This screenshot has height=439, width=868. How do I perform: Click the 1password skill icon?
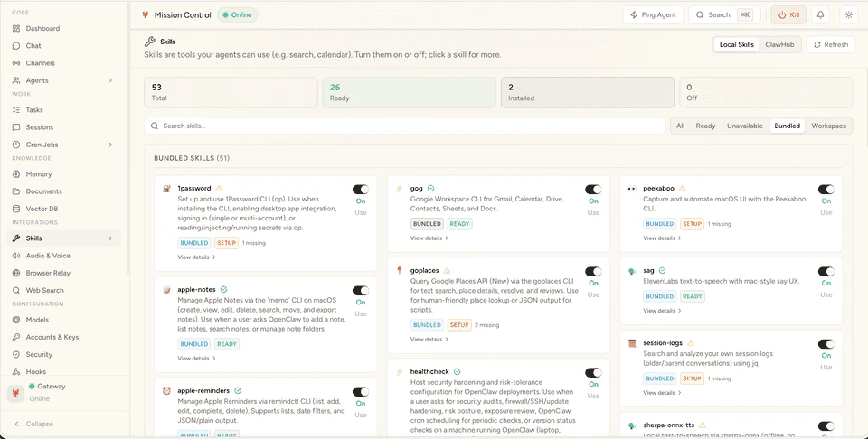pyautogui.click(x=166, y=189)
